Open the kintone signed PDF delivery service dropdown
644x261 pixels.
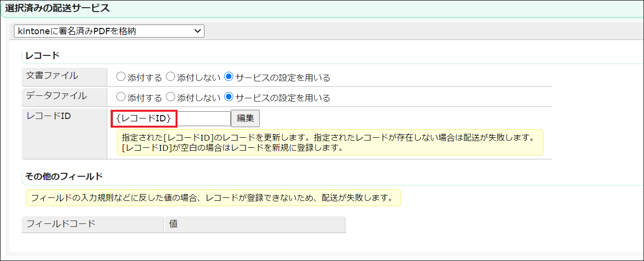[x=109, y=31]
